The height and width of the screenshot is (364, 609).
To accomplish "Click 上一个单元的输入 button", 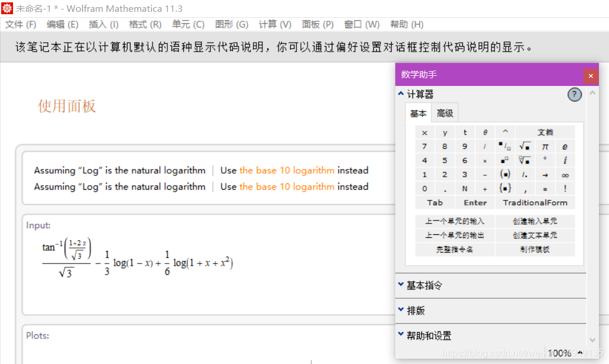I will tap(455, 221).
